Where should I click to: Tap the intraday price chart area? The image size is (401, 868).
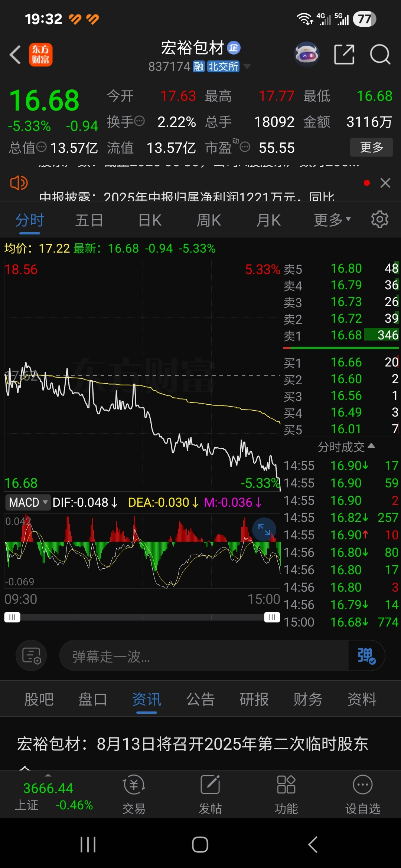click(x=142, y=375)
